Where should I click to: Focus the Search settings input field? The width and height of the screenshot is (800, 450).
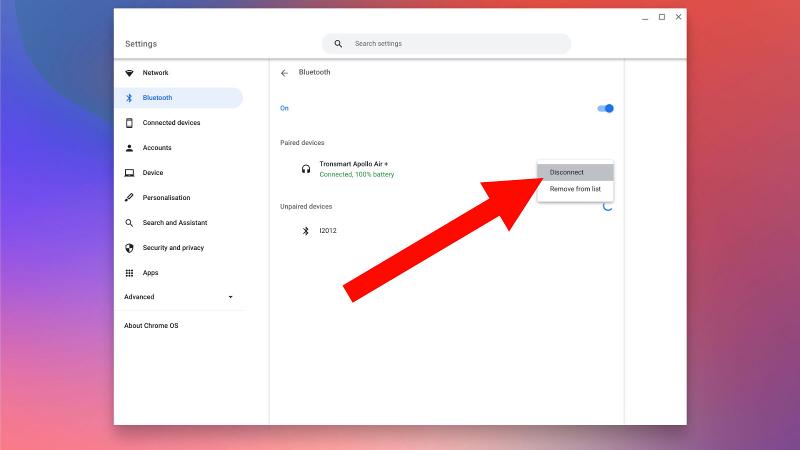tap(446, 44)
